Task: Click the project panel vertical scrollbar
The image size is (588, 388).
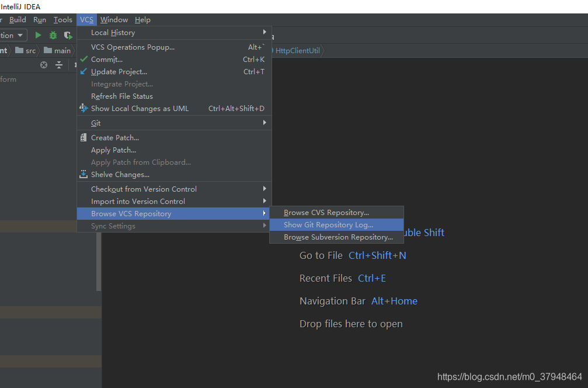Action: [x=99, y=262]
